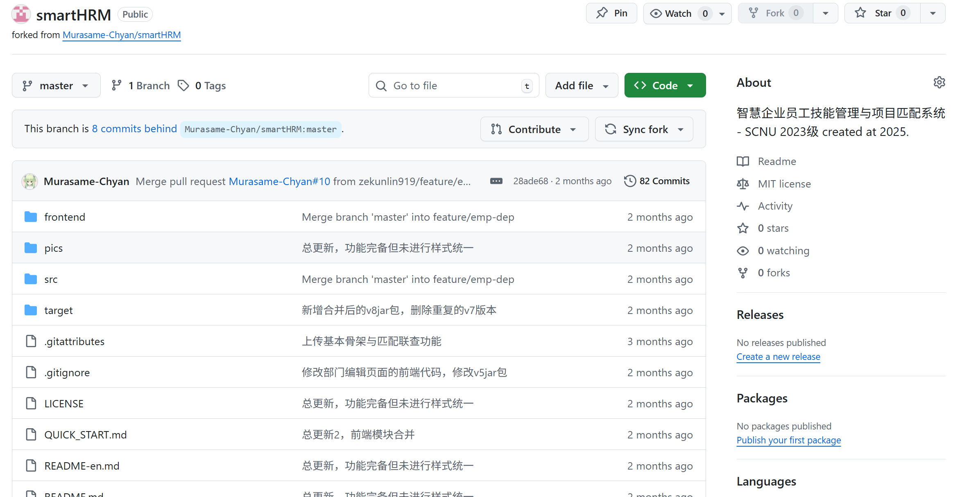Click the src folder icon
The height and width of the screenshot is (497, 980).
(31, 279)
